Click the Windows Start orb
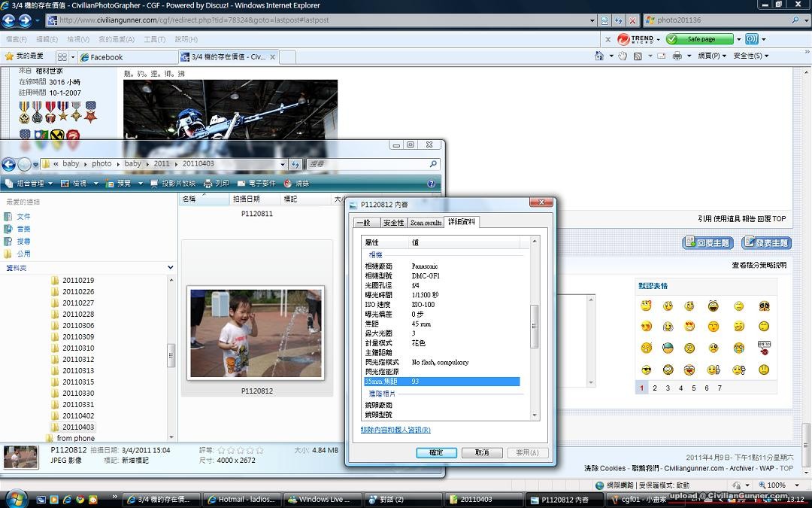The width and height of the screenshot is (812, 508). click(17, 499)
